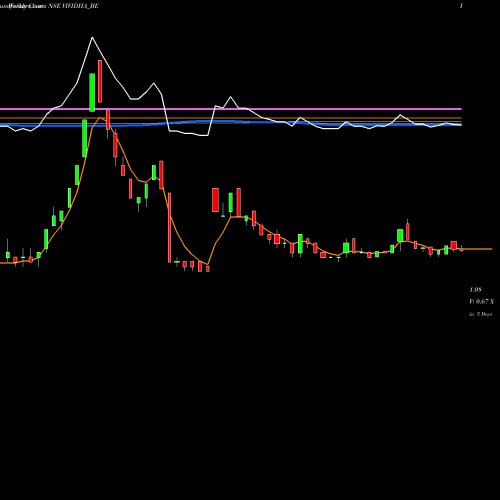Click the tallest red candle at the peak
Screen dimensions: 500x500
pyautogui.click(x=100, y=81)
